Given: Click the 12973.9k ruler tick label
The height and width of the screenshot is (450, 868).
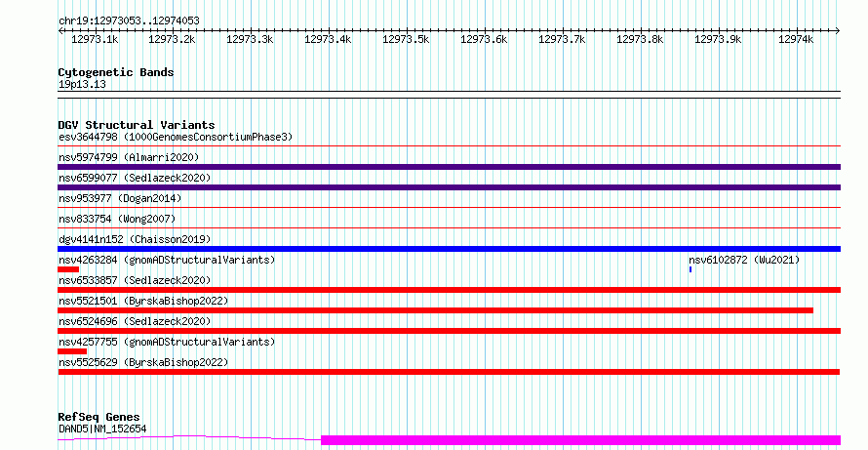Looking at the screenshot, I should pos(718,39).
